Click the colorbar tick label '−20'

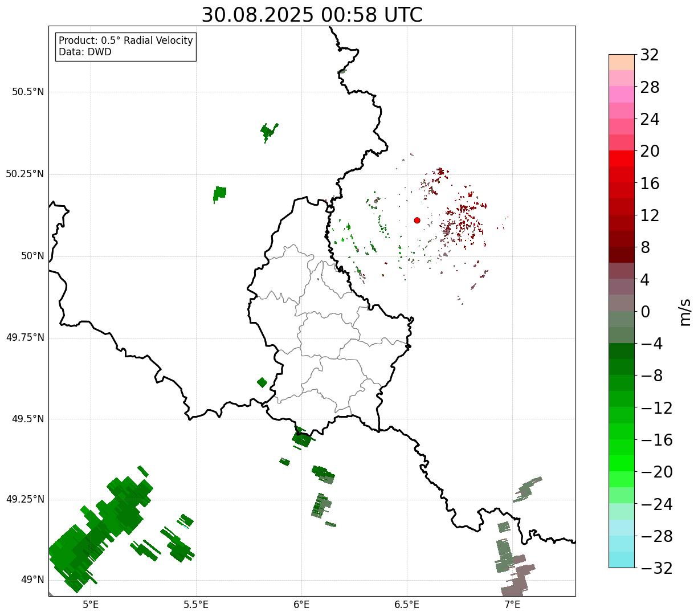(x=656, y=472)
